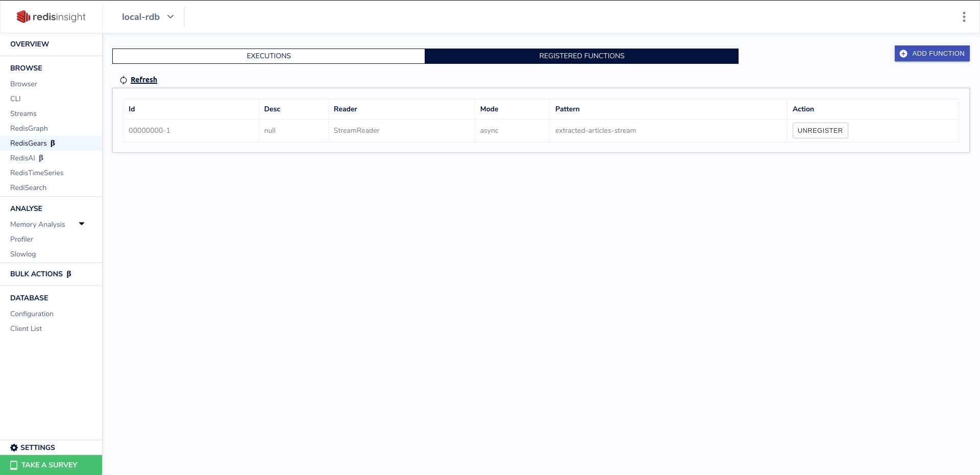This screenshot has height=475, width=980.
Task: Click the beta icon next to Bulk Actions
Action: pyautogui.click(x=69, y=274)
